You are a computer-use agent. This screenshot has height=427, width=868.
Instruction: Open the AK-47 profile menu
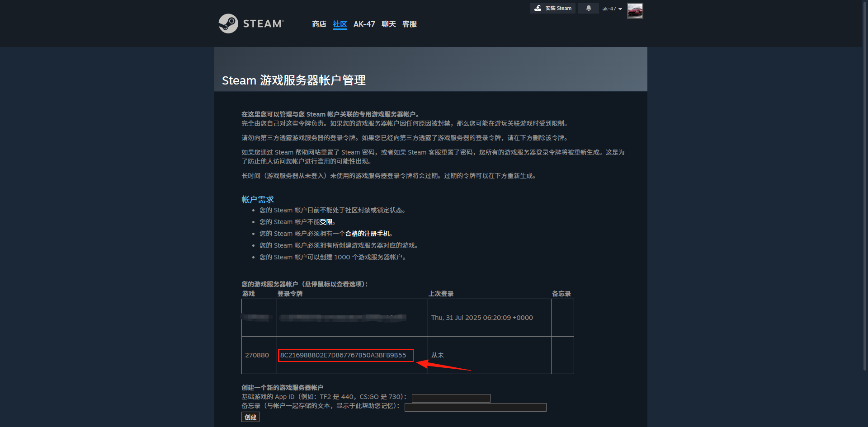(x=364, y=24)
